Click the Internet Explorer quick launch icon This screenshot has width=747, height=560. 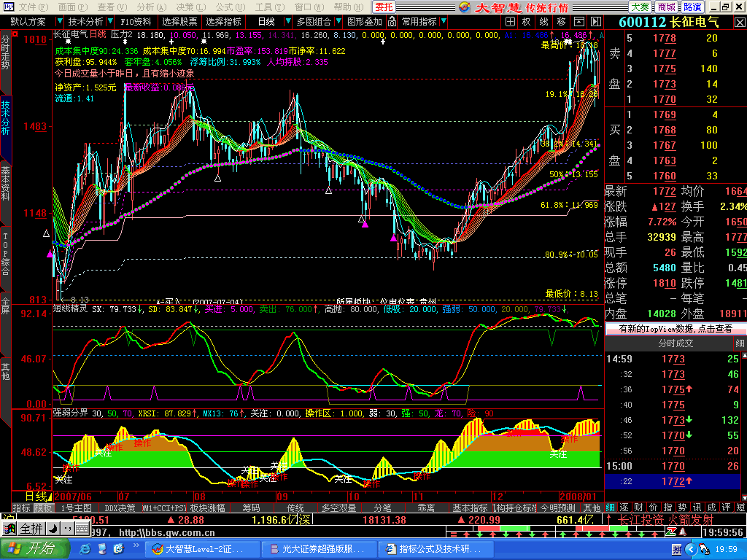85,548
